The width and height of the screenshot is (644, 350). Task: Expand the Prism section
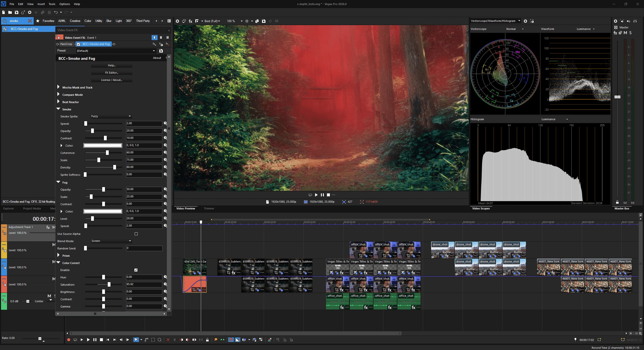(x=59, y=255)
